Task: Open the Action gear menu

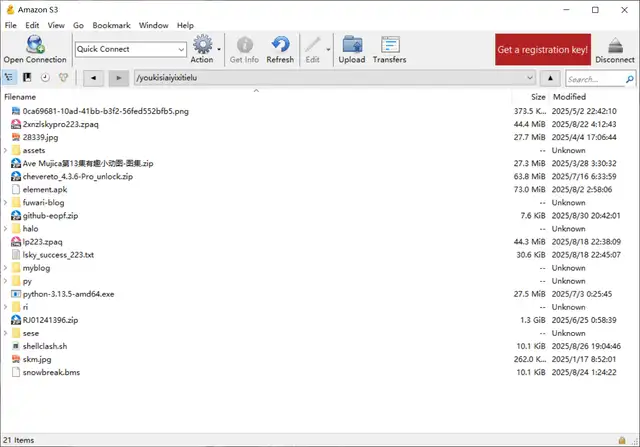Action: pyautogui.click(x=202, y=48)
